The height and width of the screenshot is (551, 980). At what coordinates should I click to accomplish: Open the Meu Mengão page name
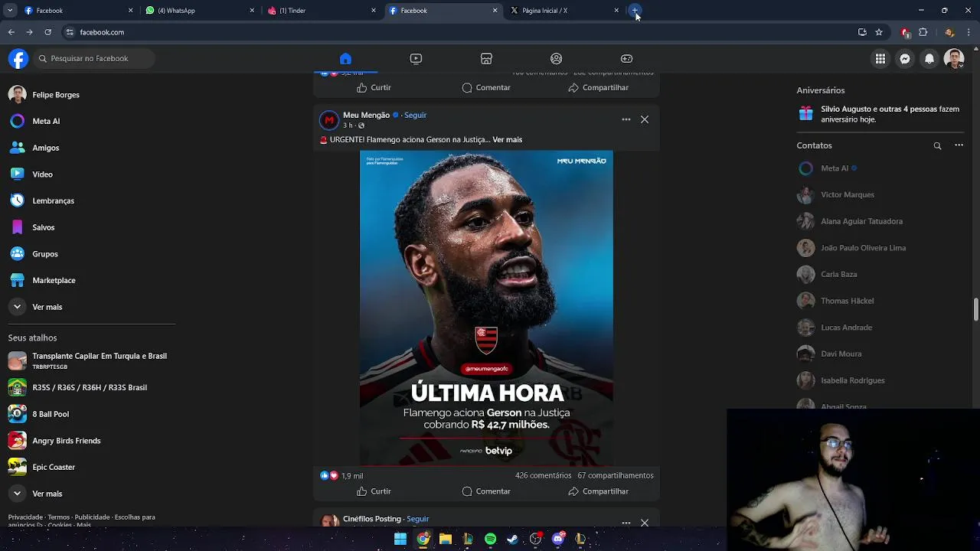366,116
